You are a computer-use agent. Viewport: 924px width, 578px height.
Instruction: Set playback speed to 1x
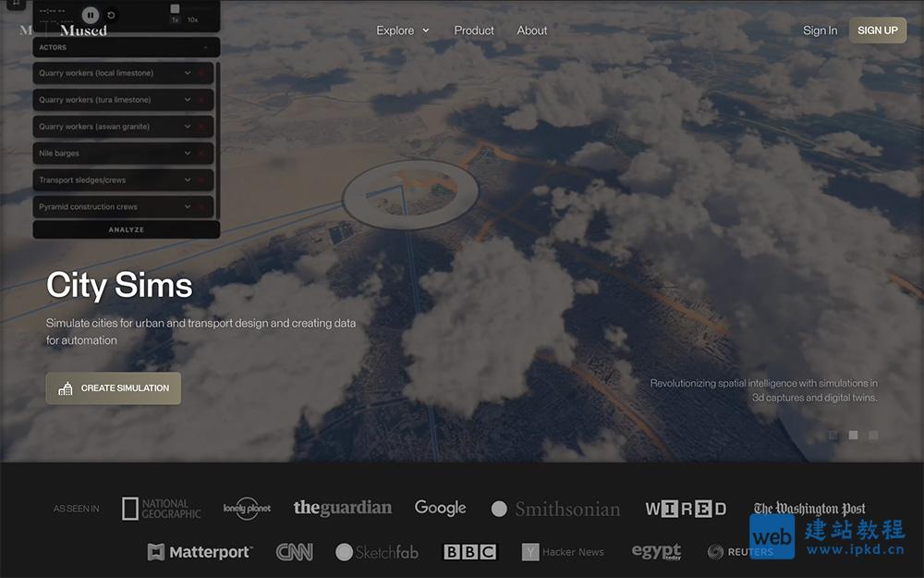175,19
